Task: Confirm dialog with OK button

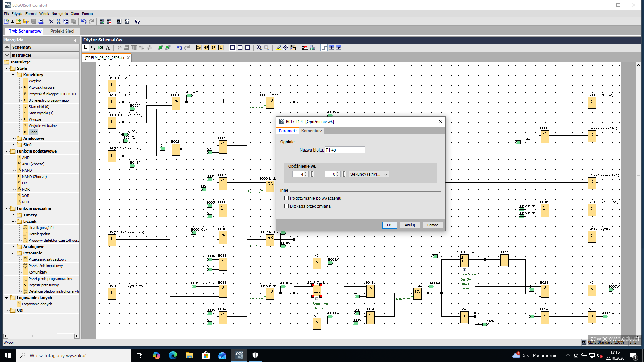Action: point(389,225)
